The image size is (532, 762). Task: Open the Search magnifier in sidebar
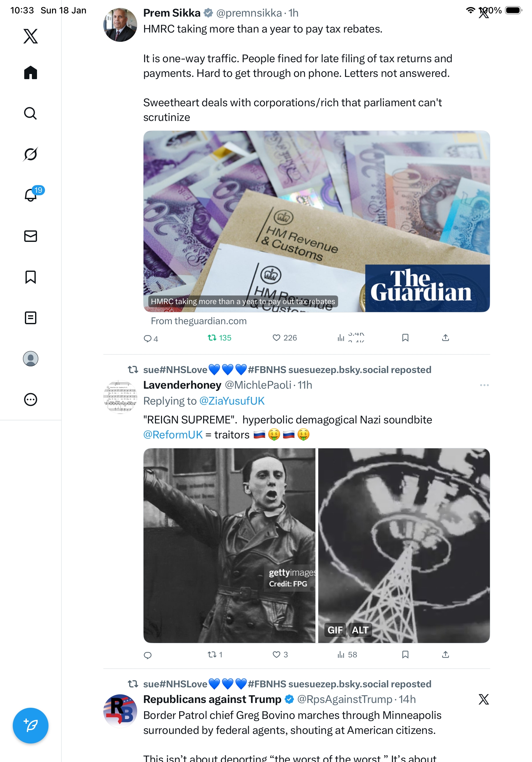(31, 113)
